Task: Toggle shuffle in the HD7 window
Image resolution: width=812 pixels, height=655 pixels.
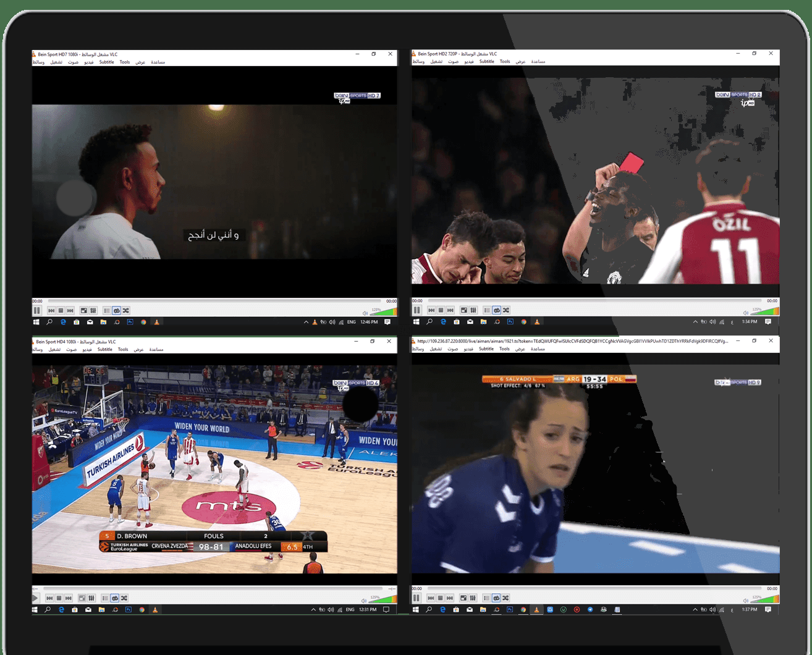Action: pyautogui.click(x=125, y=310)
